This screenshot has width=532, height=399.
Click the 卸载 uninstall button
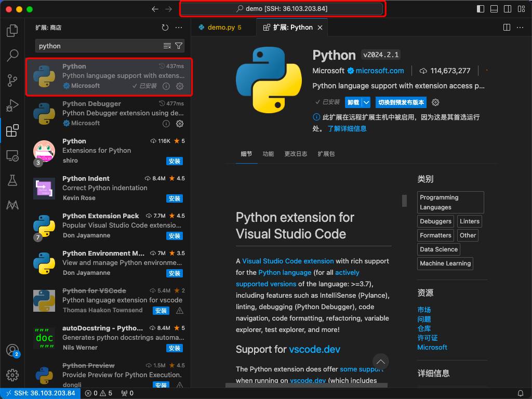[353, 102]
